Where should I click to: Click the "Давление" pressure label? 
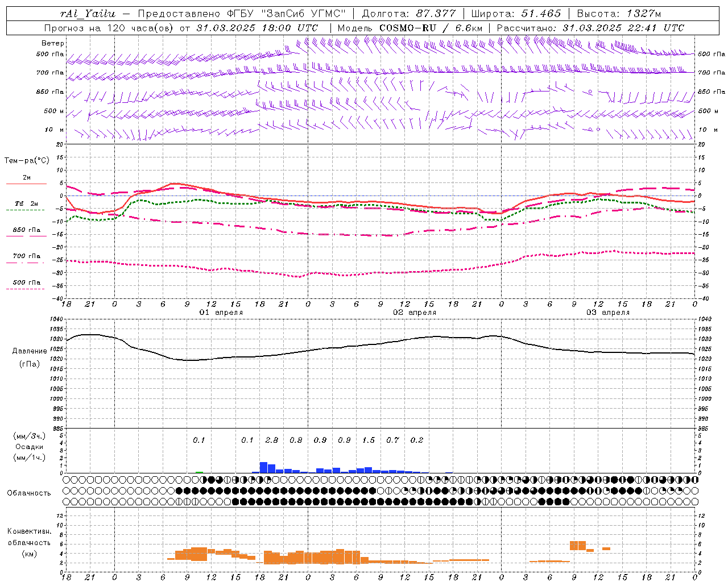30,351
